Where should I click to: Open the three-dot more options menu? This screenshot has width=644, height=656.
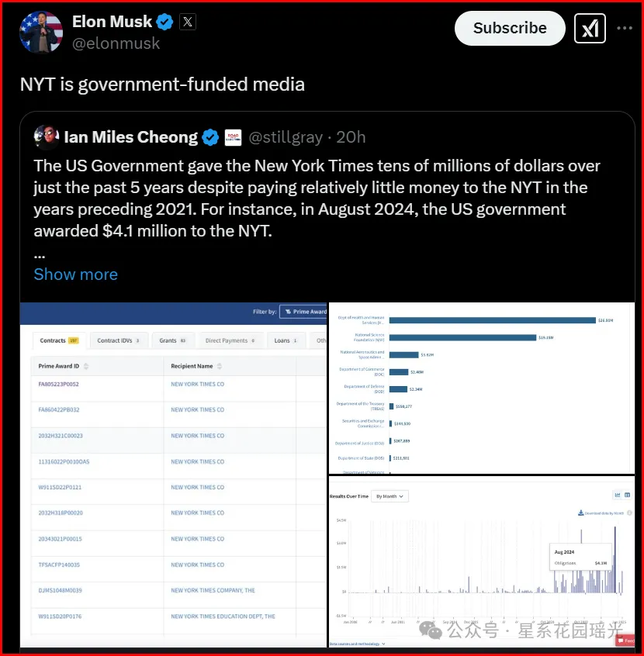click(625, 29)
